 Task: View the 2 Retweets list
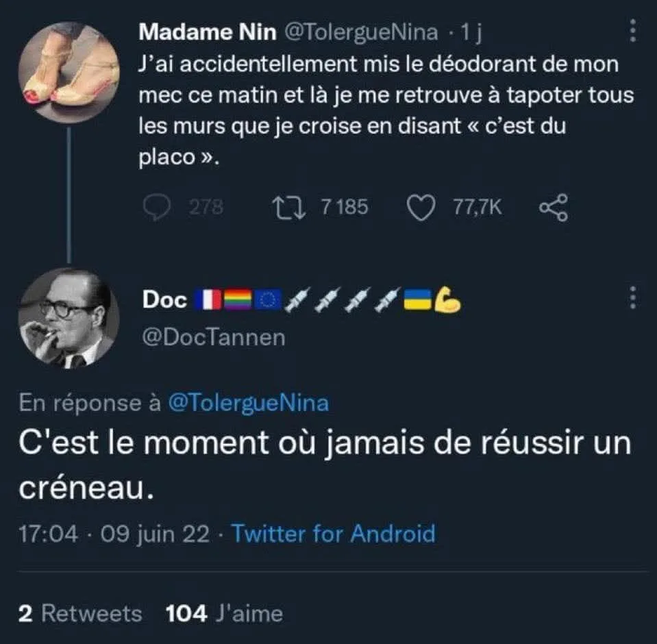tap(80, 614)
